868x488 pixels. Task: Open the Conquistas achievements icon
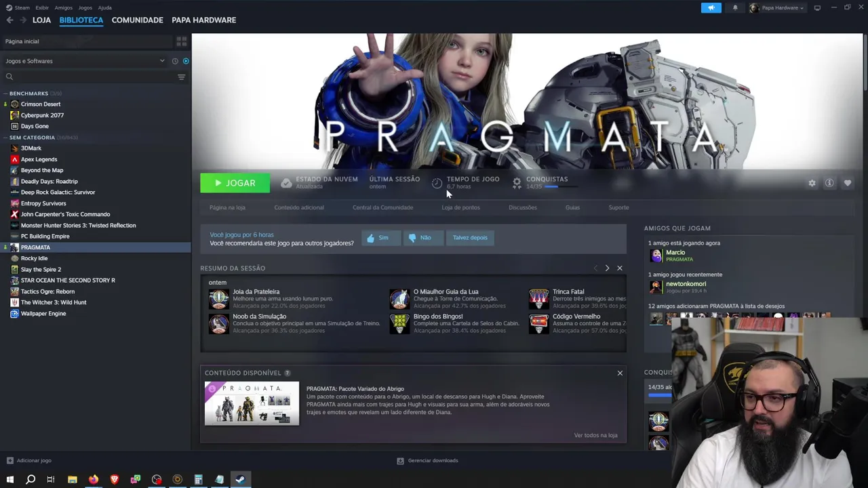(517, 182)
